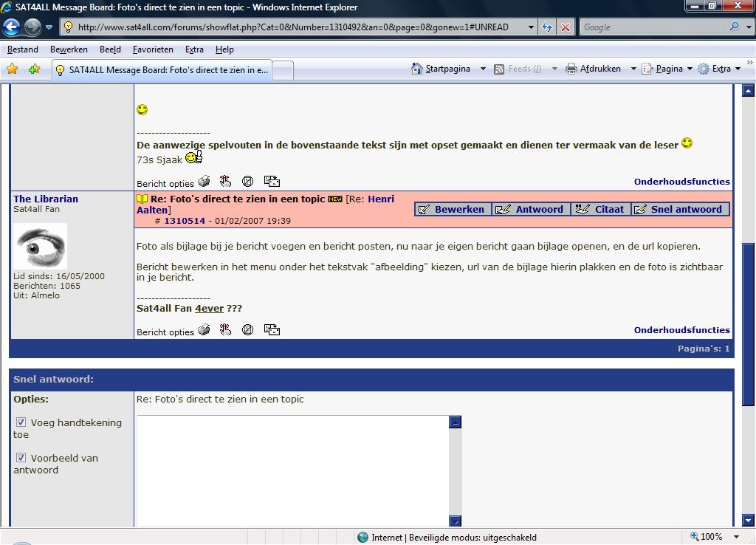Viewport: 756px width, 545px height.
Task: Expand the Startpagina dropdown arrow
Action: (483, 69)
